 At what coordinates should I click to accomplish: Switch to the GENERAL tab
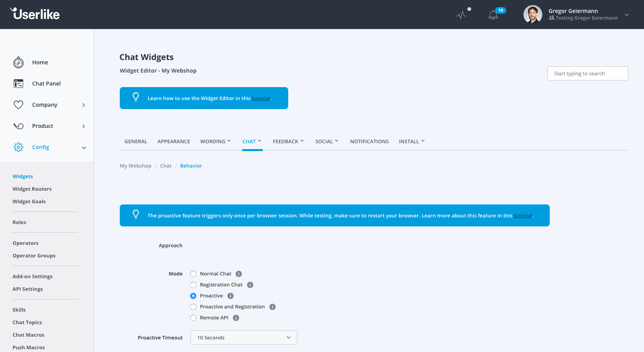(136, 141)
